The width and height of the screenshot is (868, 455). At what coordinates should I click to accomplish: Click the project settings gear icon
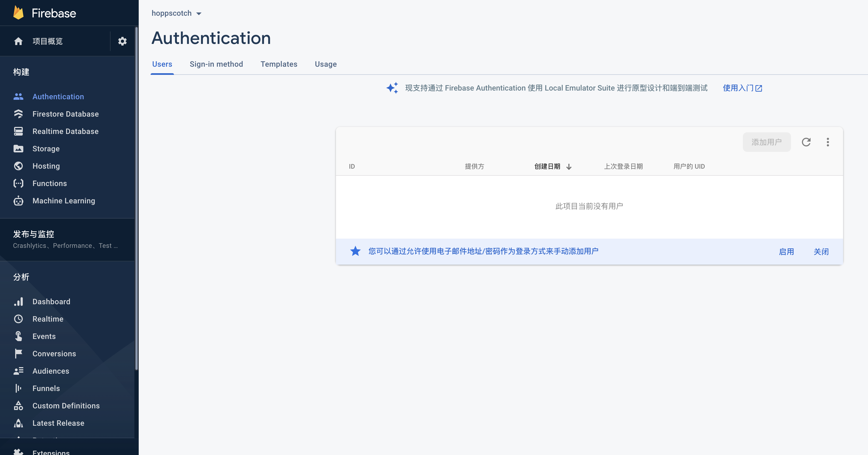pyautogui.click(x=122, y=41)
